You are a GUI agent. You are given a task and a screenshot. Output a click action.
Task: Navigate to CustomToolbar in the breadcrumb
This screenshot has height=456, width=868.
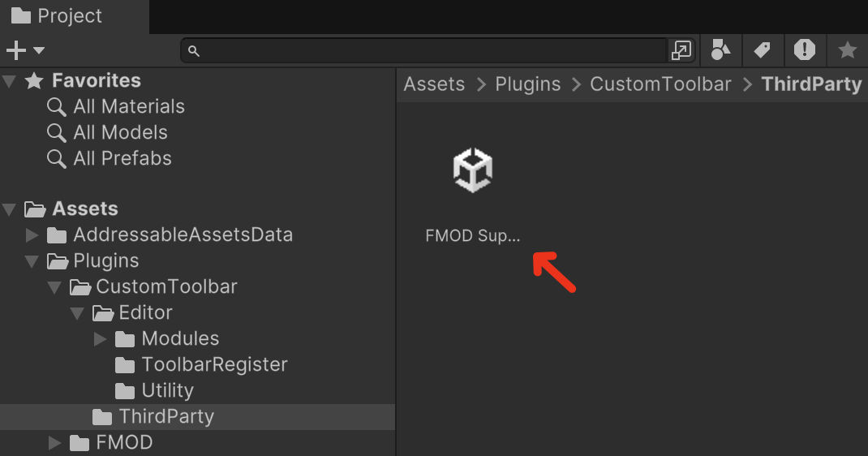tap(660, 84)
